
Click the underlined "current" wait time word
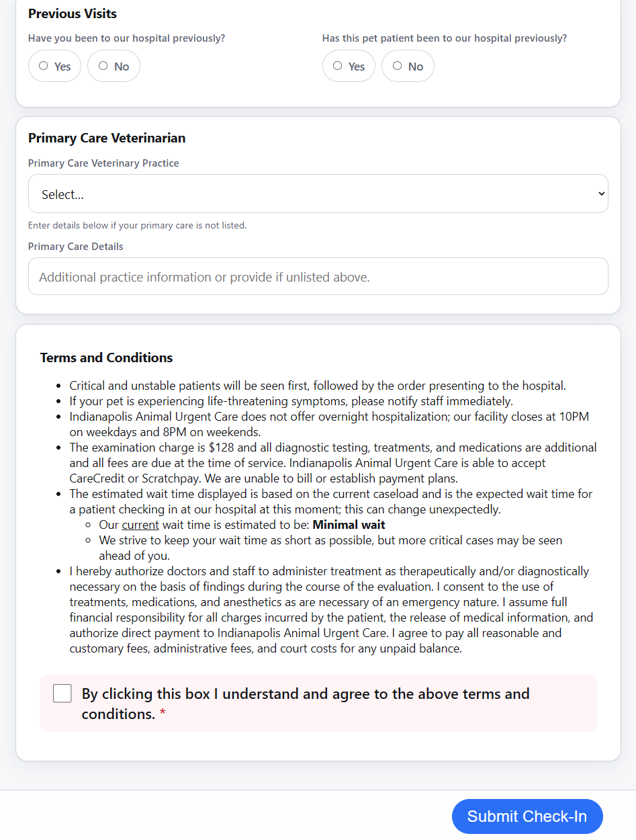point(140,525)
